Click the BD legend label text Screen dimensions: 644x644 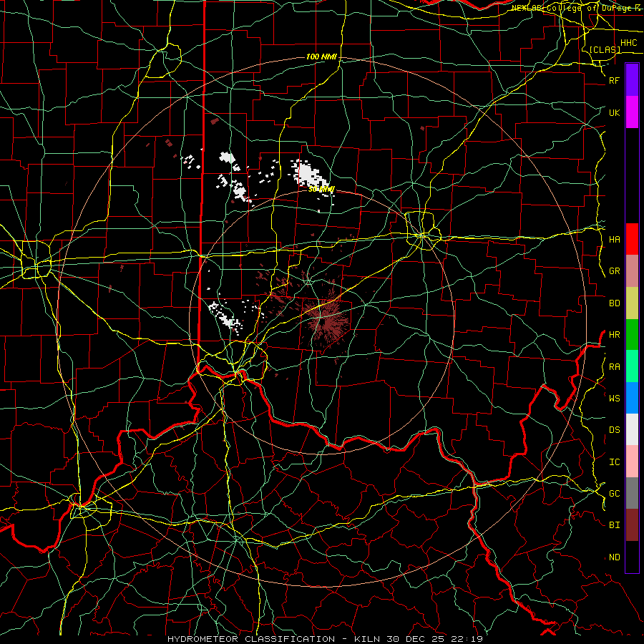pyautogui.click(x=614, y=303)
